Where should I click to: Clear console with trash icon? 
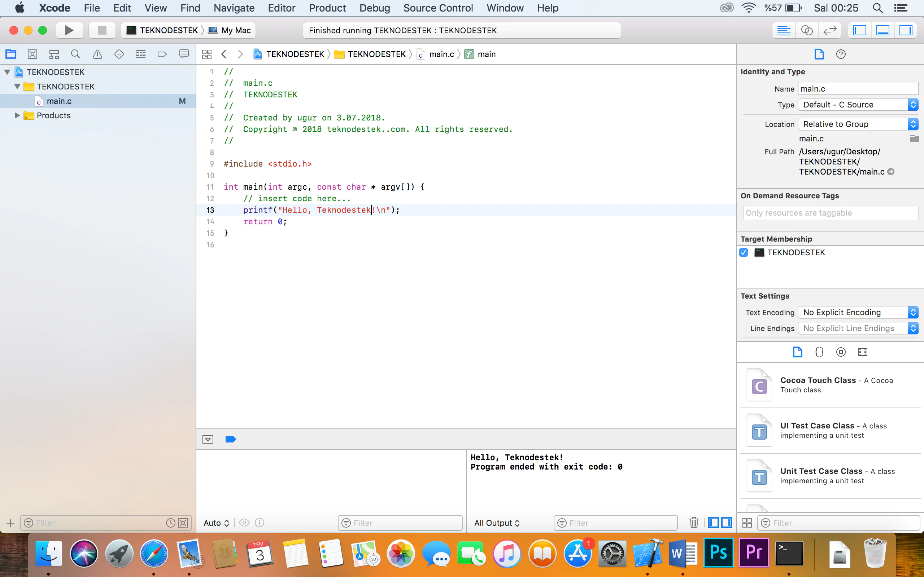click(694, 523)
